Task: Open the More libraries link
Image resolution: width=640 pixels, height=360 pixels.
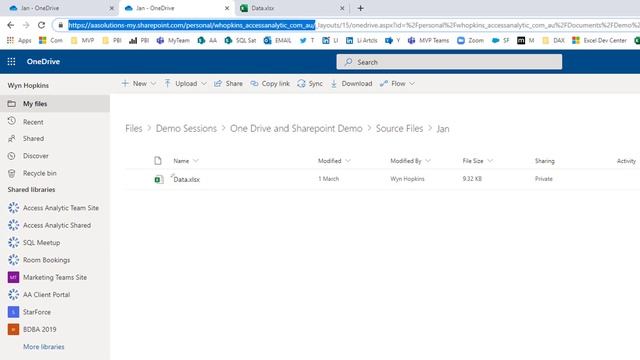Action: (x=44, y=347)
